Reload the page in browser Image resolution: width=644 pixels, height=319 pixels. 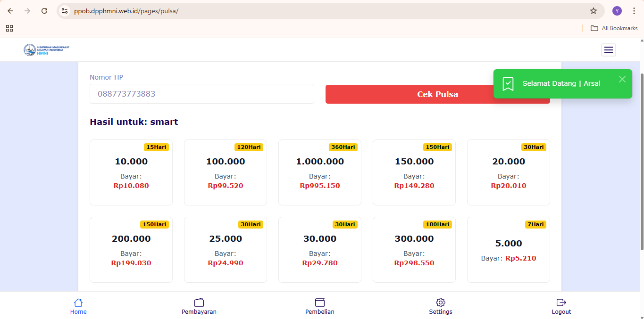tap(44, 11)
